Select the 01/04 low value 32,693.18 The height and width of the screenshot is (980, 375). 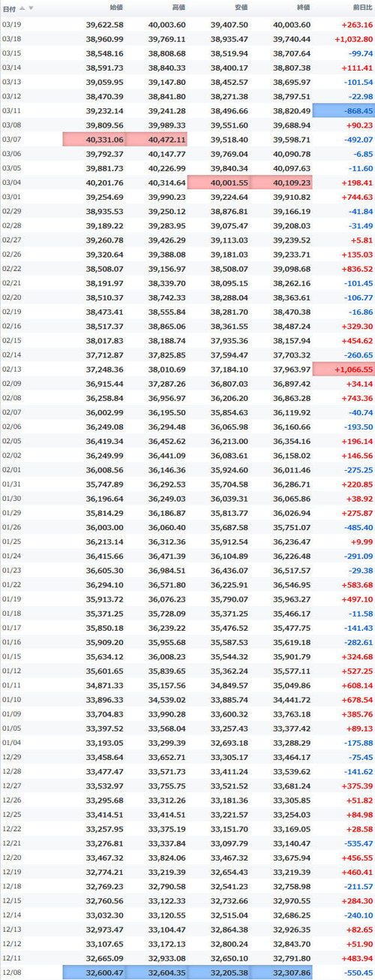[229, 743]
